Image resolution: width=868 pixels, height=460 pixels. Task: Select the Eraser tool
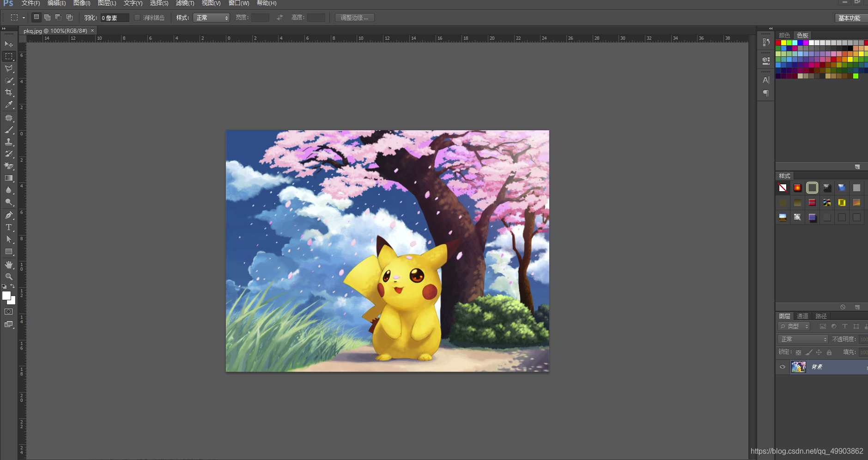pos(9,166)
